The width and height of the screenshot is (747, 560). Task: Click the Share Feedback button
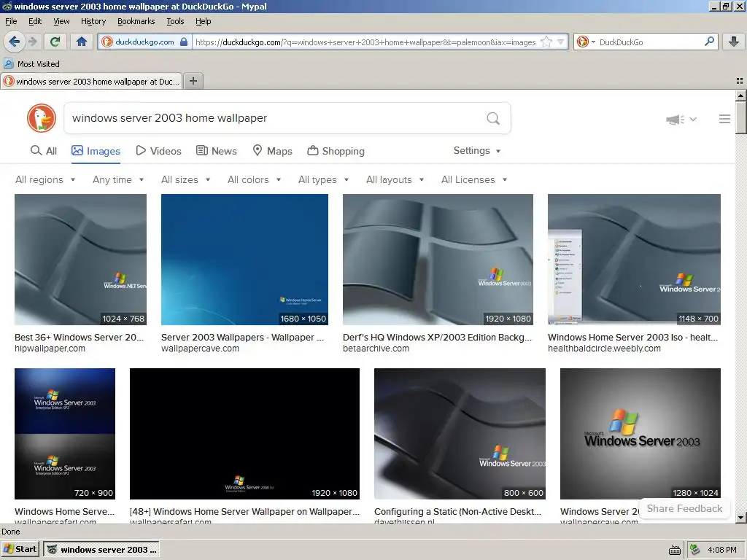pos(684,508)
